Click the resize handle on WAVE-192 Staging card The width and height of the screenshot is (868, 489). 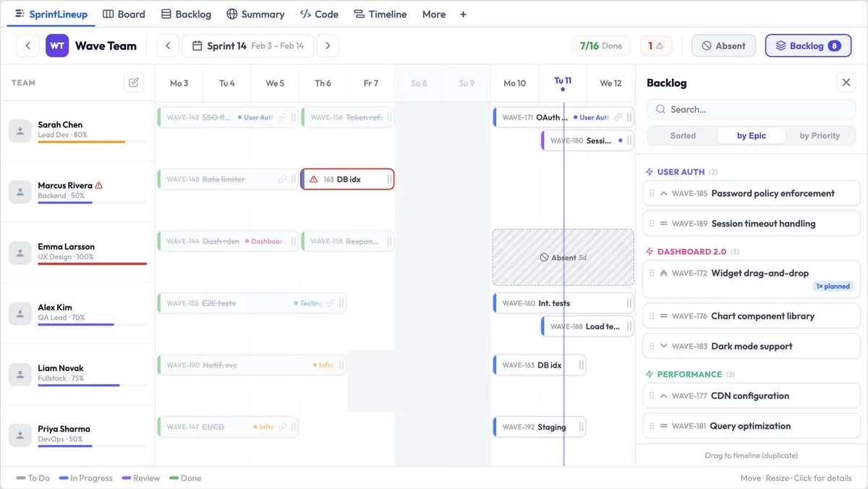(581, 427)
